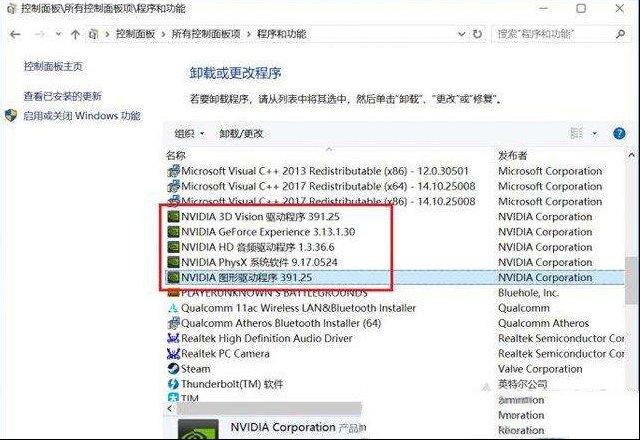Click publisher Bluehole, Inc. cell

point(528,293)
